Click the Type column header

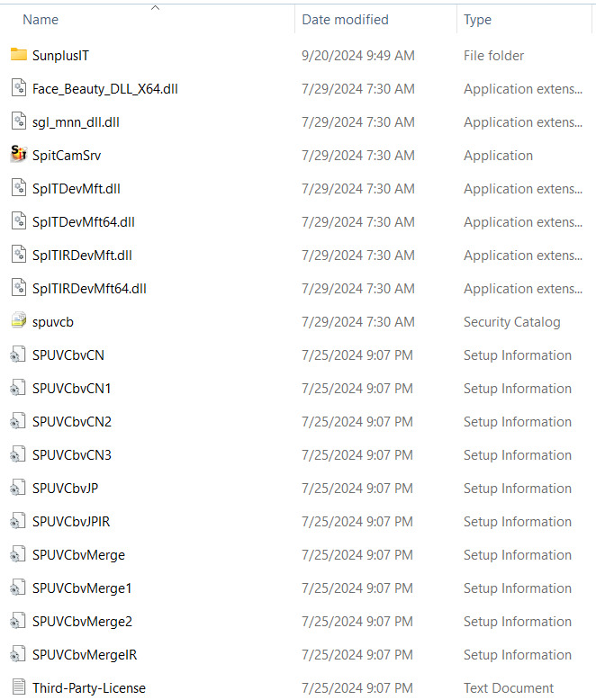point(477,19)
